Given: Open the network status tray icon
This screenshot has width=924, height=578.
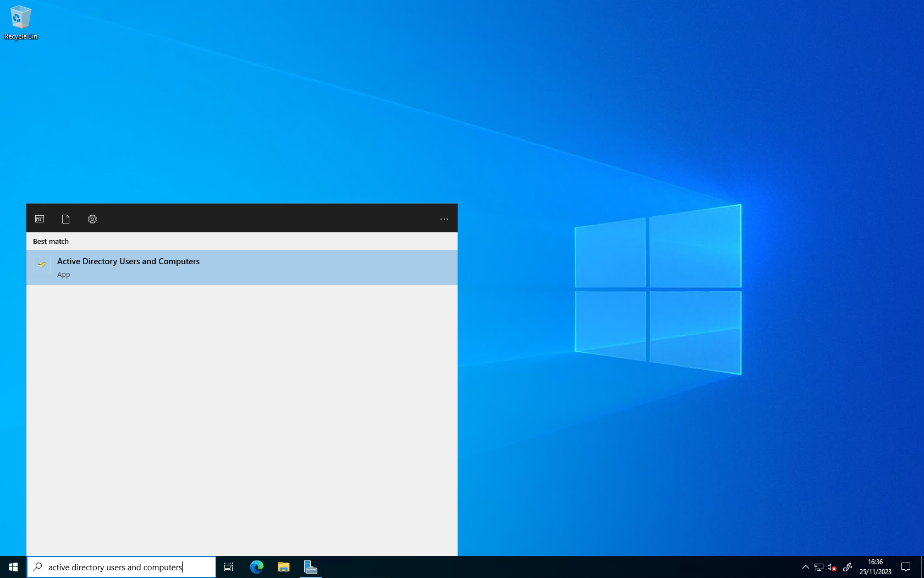Looking at the screenshot, I should click(x=818, y=567).
